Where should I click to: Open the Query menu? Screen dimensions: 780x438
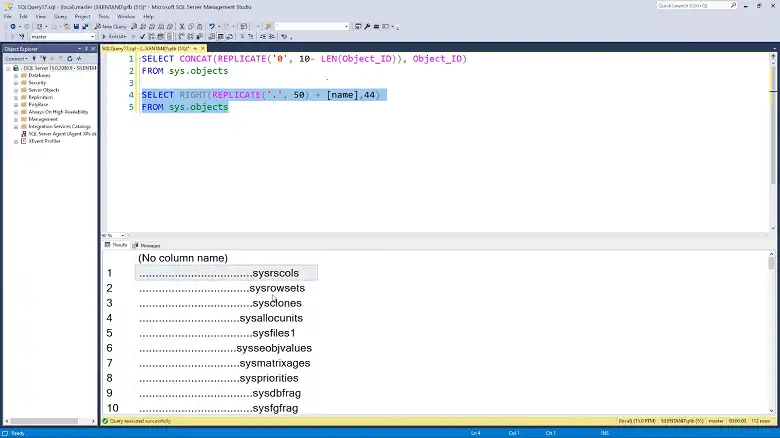coord(60,16)
